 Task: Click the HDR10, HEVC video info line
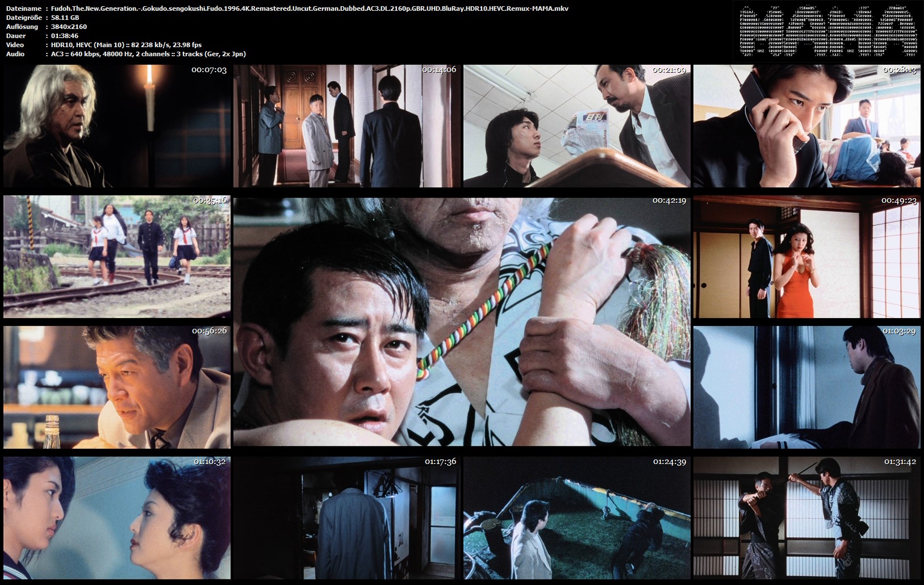(x=126, y=45)
